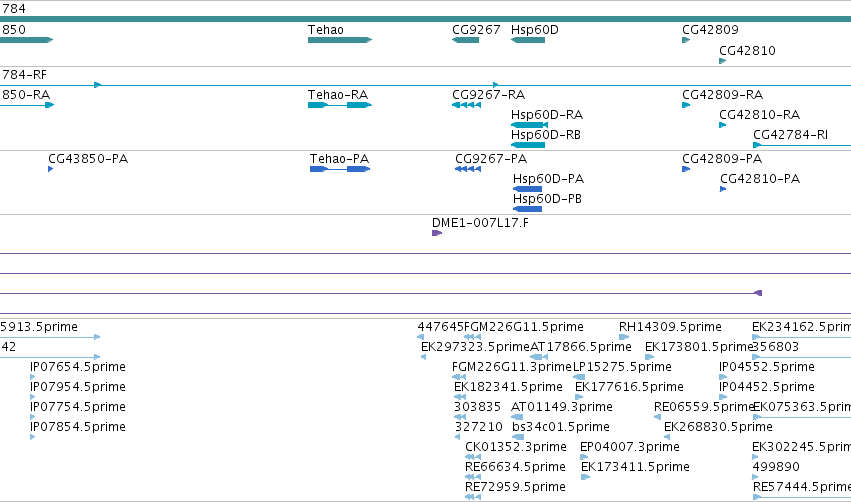
Task: Select the CG42784-RI transcript line
Action: (802, 145)
